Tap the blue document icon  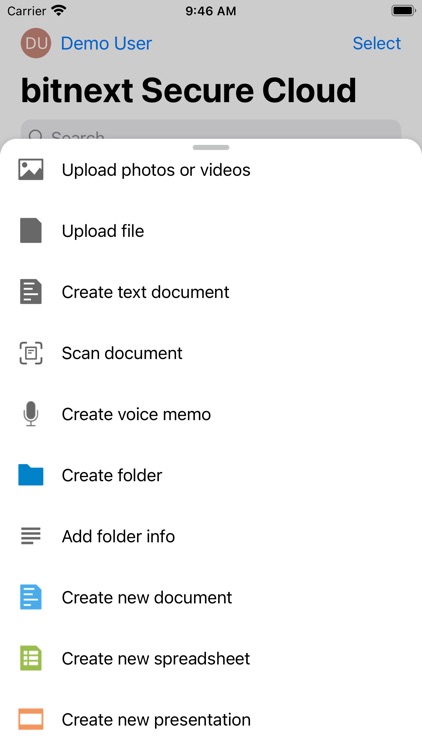(31, 597)
